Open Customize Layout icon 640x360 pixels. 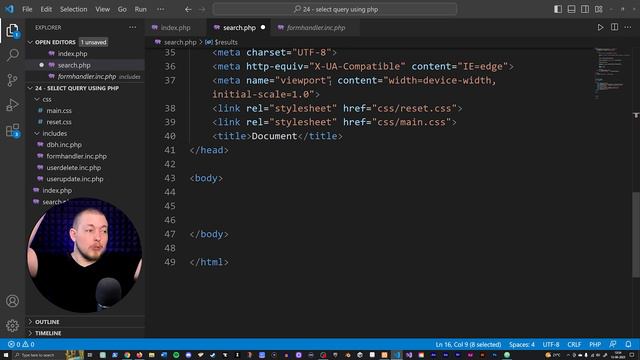pyautogui.click(x=599, y=9)
